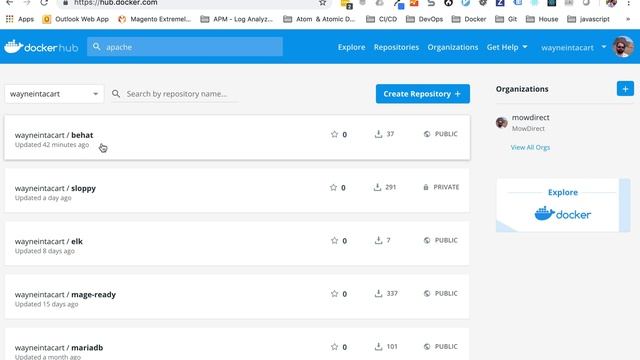Click the 291 download count on sloppy

[x=391, y=187]
